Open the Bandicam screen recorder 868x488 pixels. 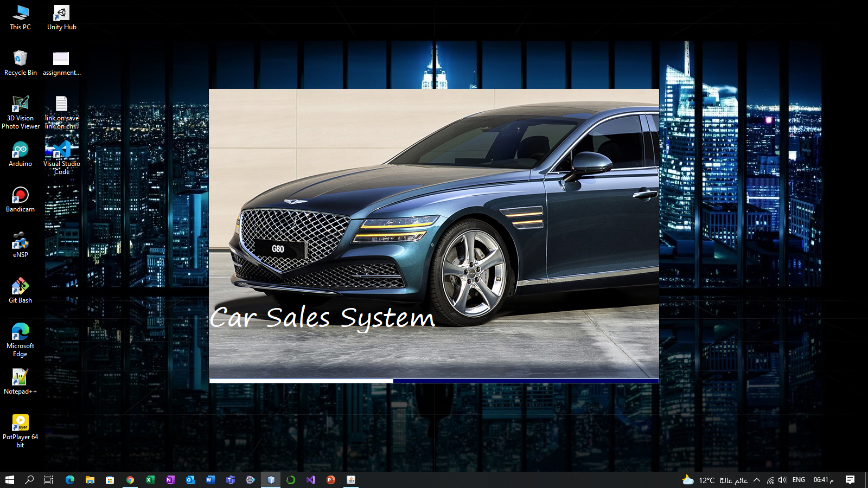click(20, 195)
